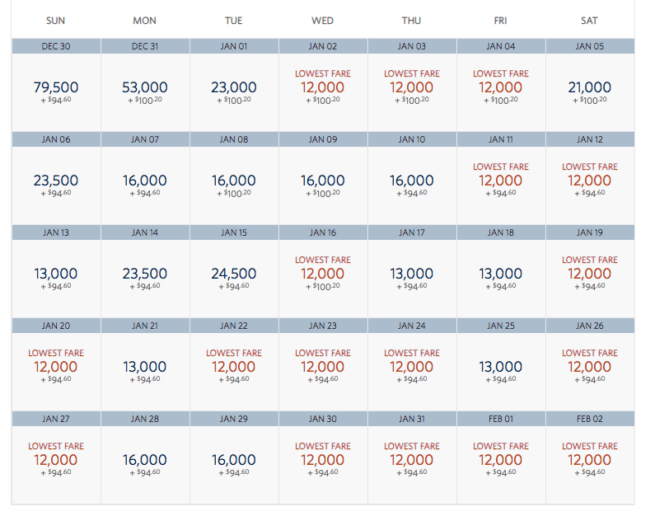Select Jan 02 lowest fare 12,000 miles
Screen dimensions: 650x516
tap(323, 92)
